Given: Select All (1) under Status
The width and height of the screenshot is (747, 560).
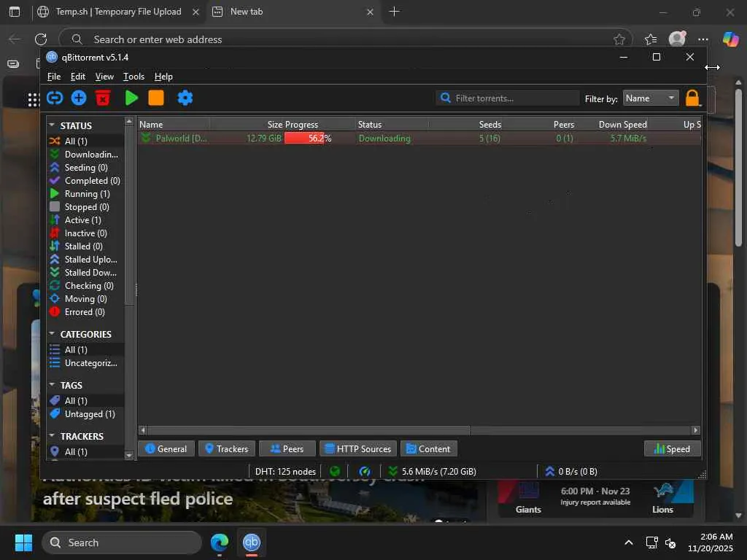Looking at the screenshot, I should pyautogui.click(x=85, y=141).
